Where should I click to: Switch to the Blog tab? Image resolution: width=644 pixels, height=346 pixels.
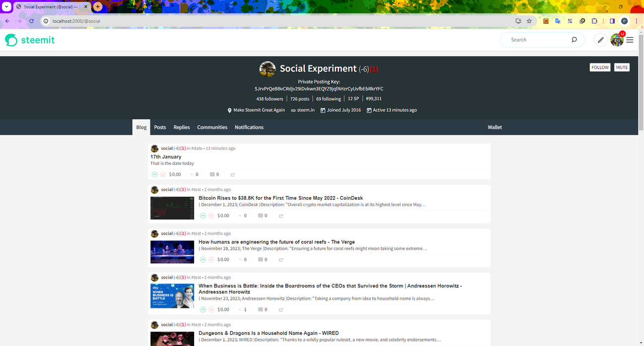[x=141, y=127]
